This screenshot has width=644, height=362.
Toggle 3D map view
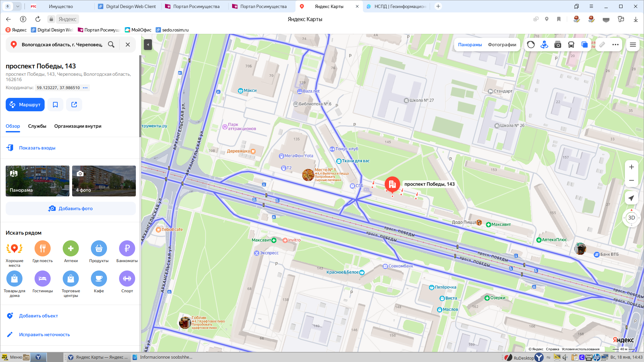[631, 218]
